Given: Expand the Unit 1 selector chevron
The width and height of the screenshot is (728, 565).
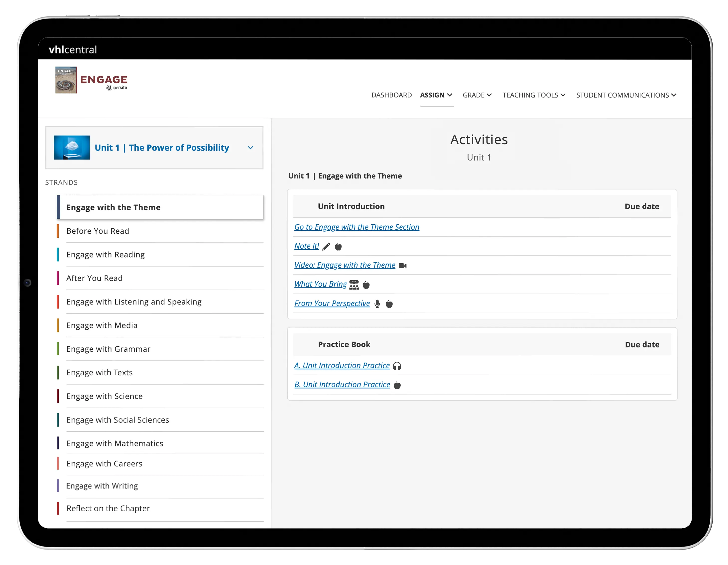Looking at the screenshot, I should (250, 148).
